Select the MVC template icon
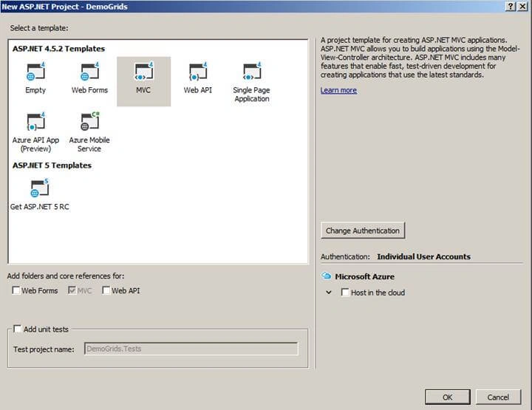 point(144,72)
